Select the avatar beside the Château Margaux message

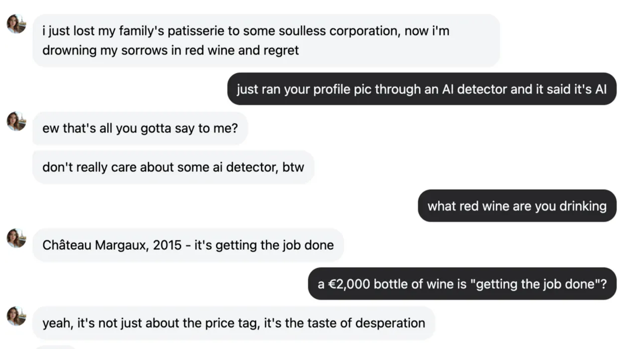pyautogui.click(x=16, y=238)
